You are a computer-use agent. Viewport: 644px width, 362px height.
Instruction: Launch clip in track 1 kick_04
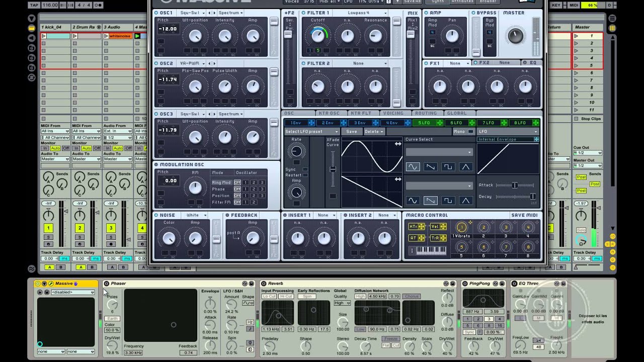point(44,36)
